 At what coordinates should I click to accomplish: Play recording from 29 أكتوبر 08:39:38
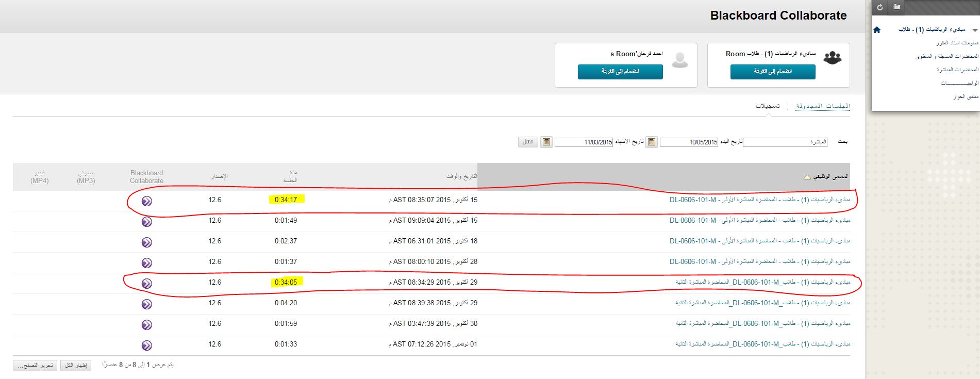[x=147, y=304]
